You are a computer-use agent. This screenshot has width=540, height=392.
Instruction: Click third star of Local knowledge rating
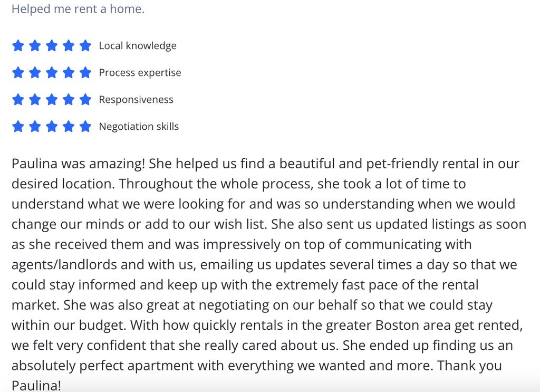point(52,45)
